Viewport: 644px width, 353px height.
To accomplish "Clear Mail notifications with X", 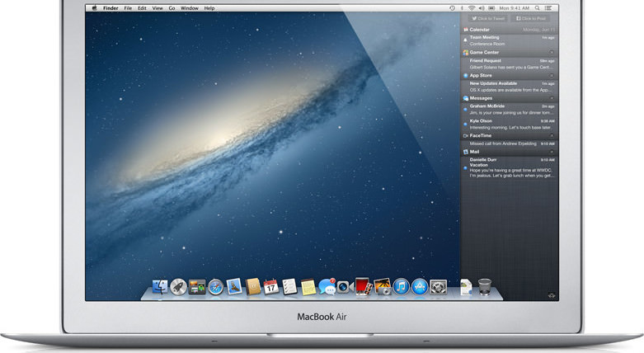I will [x=552, y=152].
